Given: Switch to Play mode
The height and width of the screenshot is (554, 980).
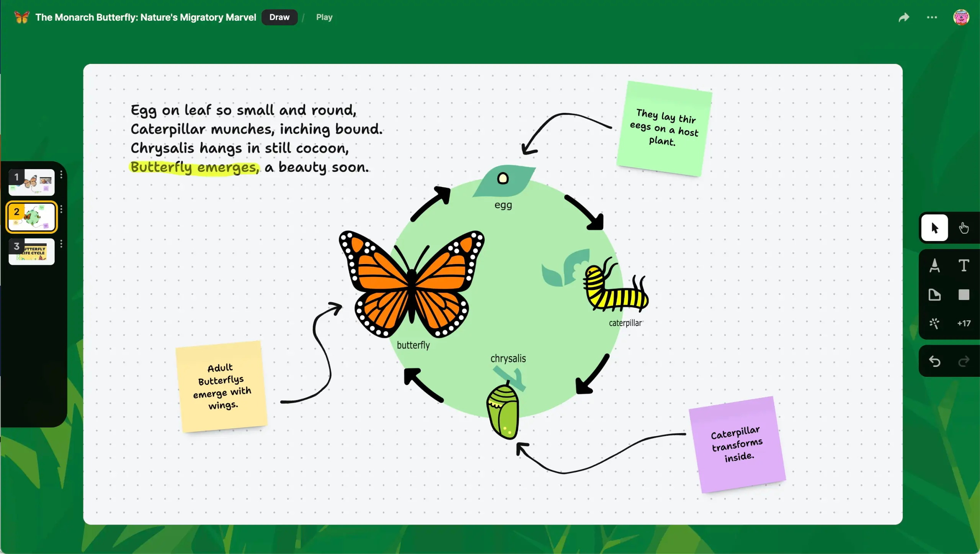Looking at the screenshot, I should coord(324,17).
